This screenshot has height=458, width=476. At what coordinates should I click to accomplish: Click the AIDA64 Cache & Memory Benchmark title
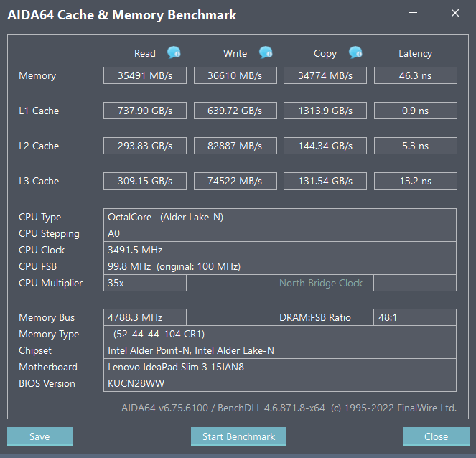click(122, 15)
